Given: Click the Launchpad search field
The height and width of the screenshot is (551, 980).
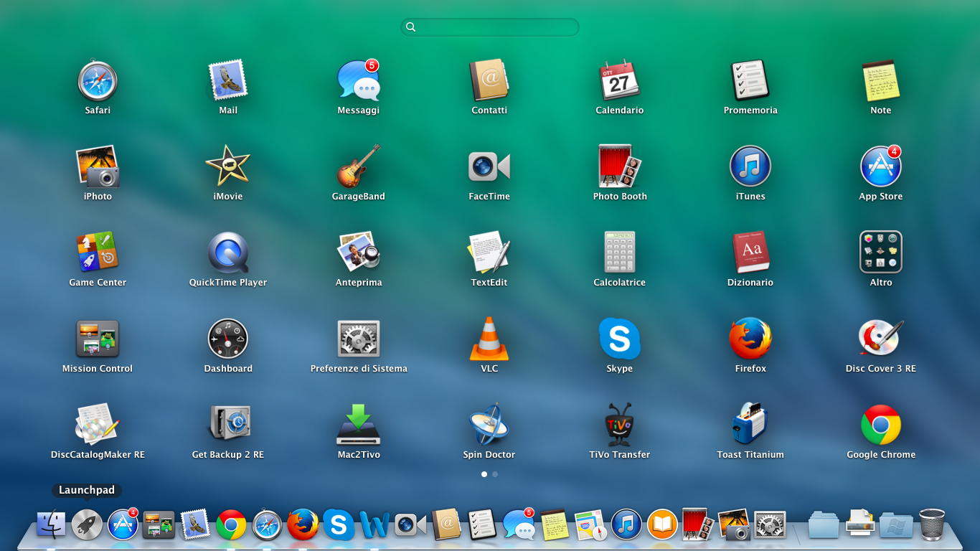Looking at the screenshot, I should 490,27.
